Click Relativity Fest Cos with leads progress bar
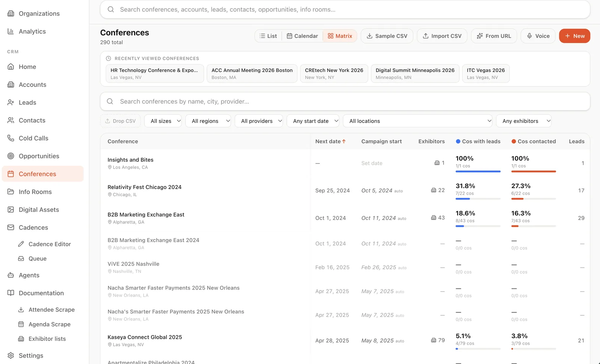Viewport: 600px width, 364px height. coord(478,199)
